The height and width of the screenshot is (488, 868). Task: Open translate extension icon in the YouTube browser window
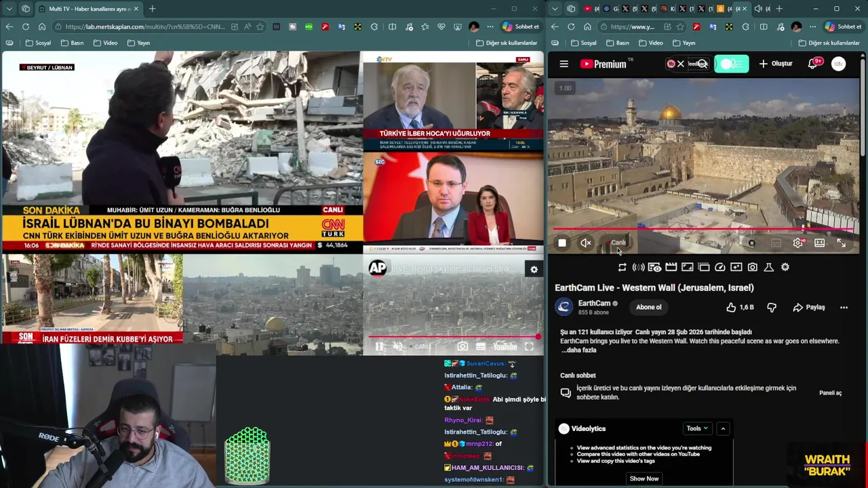click(x=712, y=26)
